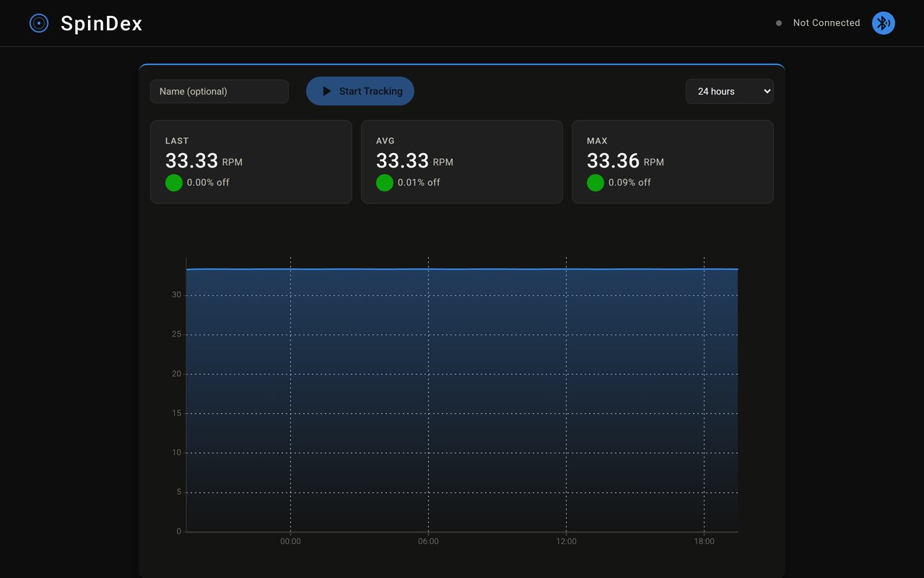Open the 24 hours time range dropdown
This screenshot has height=578, width=924.
(730, 91)
